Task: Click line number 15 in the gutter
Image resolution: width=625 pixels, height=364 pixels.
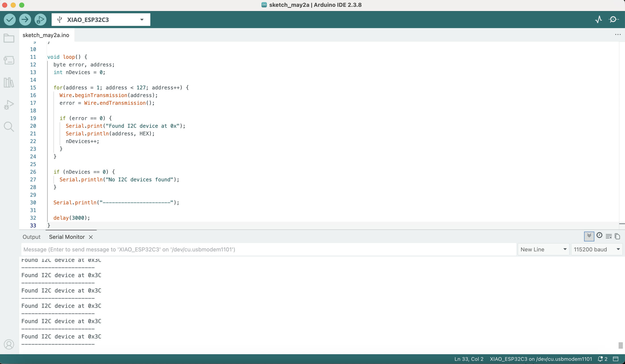Action: coord(33,87)
